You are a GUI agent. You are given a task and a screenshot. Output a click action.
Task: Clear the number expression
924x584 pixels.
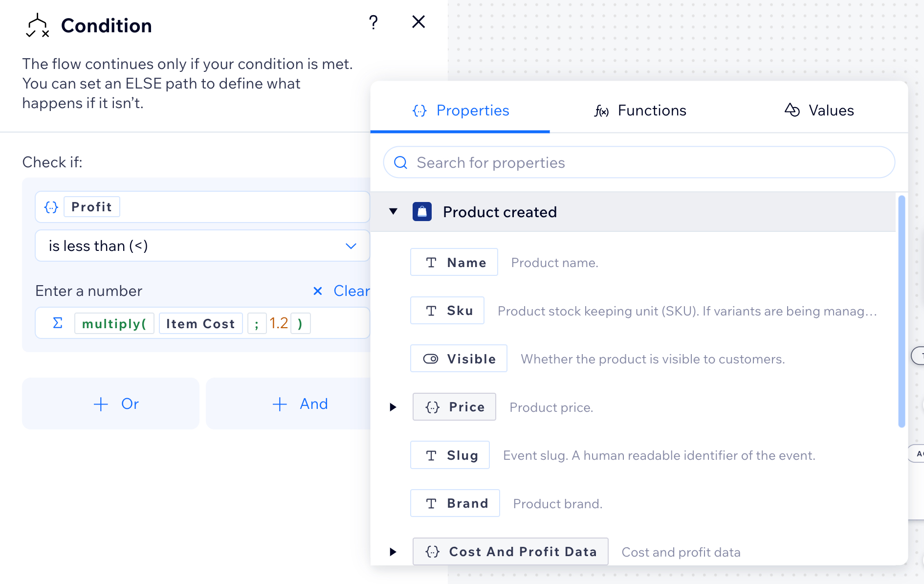pos(352,291)
